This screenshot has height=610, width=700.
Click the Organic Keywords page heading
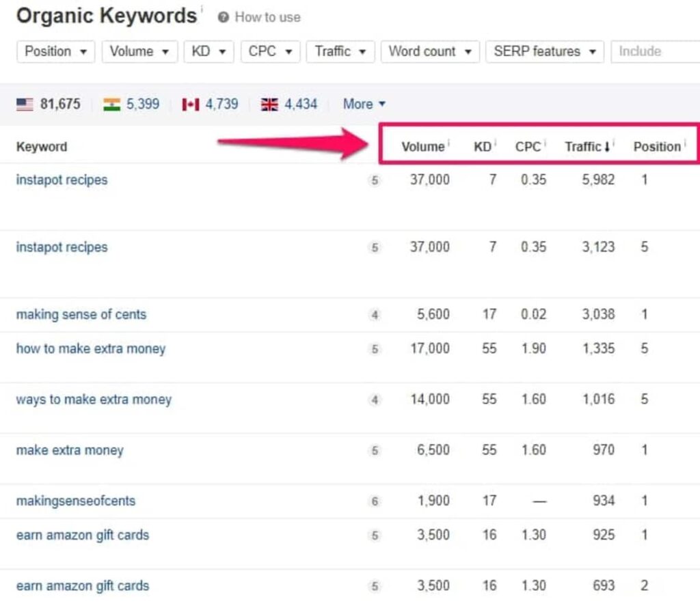tap(106, 16)
